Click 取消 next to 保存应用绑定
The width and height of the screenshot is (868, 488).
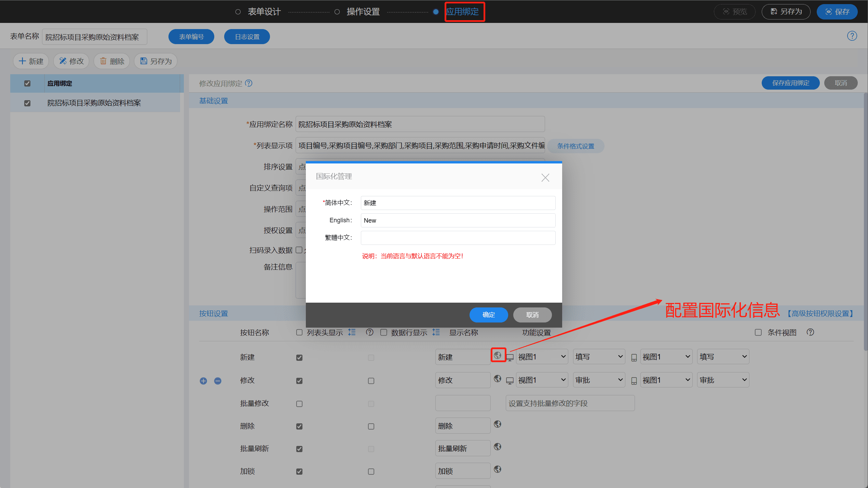coord(841,83)
